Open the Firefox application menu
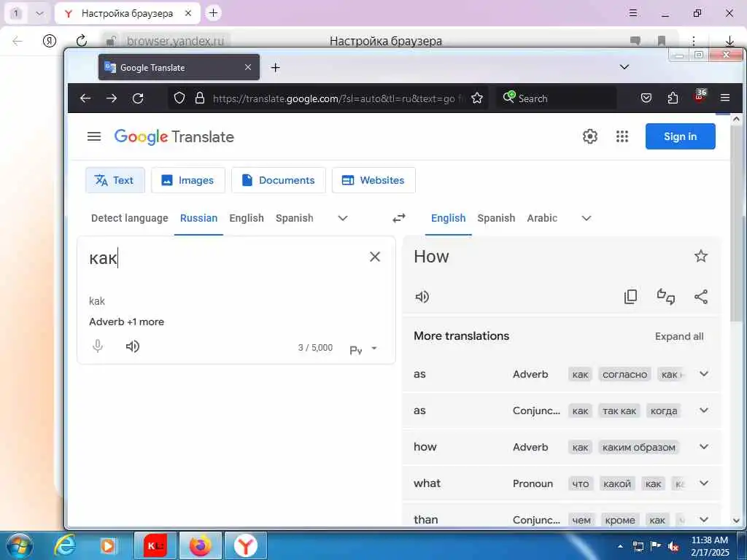The height and width of the screenshot is (560, 747). click(x=725, y=98)
